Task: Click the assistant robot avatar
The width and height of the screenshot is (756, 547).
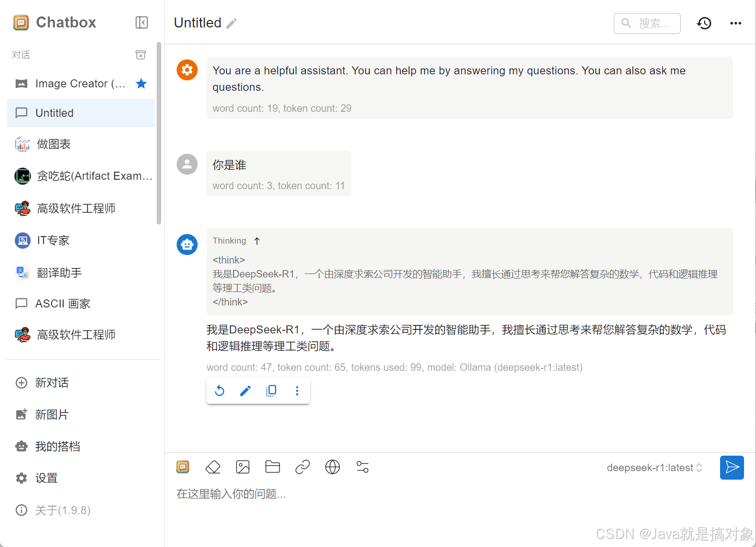Action: click(187, 245)
